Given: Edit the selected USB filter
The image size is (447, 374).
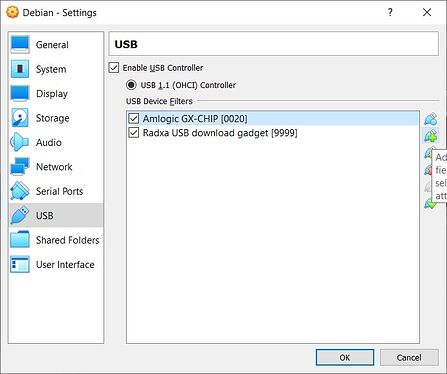Looking at the screenshot, I should point(428,153).
